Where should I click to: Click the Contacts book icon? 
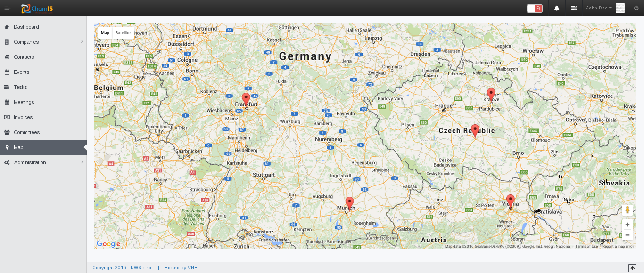tap(7, 57)
